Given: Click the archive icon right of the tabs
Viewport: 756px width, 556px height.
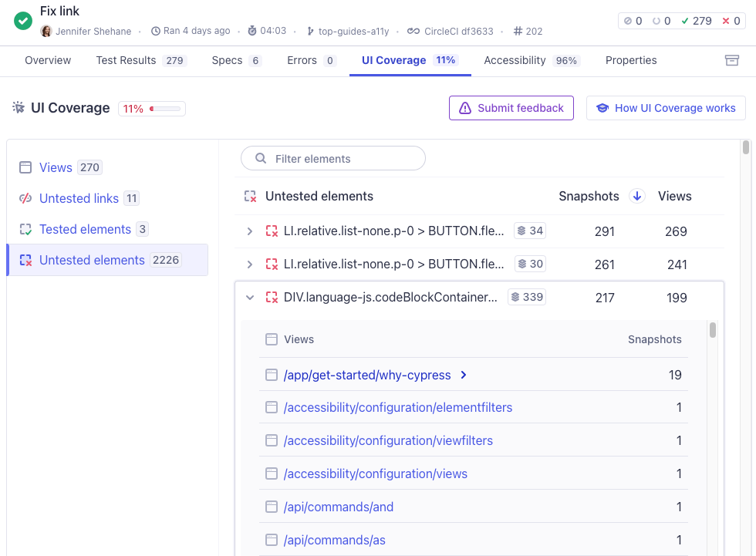Looking at the screenshot, I should pyautogui.click(x=732, y=59).
